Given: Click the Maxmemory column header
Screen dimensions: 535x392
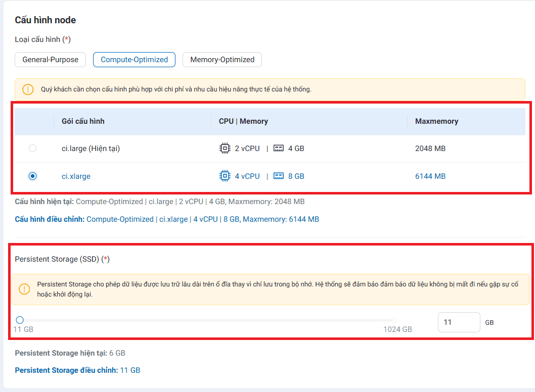Looking at the screenshot, I should click(x=436, y=121).
